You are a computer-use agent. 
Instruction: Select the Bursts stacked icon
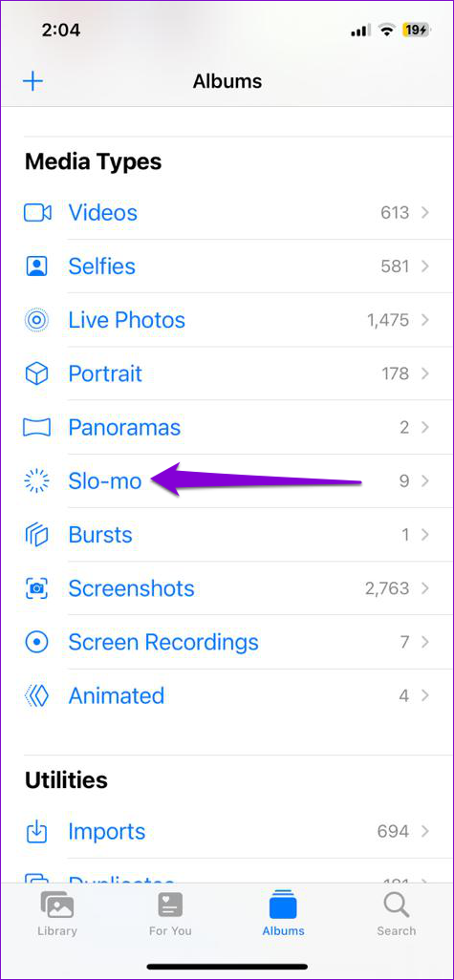[36, 535]
